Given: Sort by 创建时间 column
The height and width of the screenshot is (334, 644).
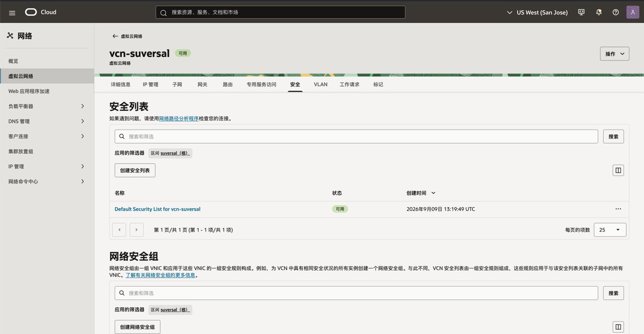Looking at the screenshot, I should (421, 193).
